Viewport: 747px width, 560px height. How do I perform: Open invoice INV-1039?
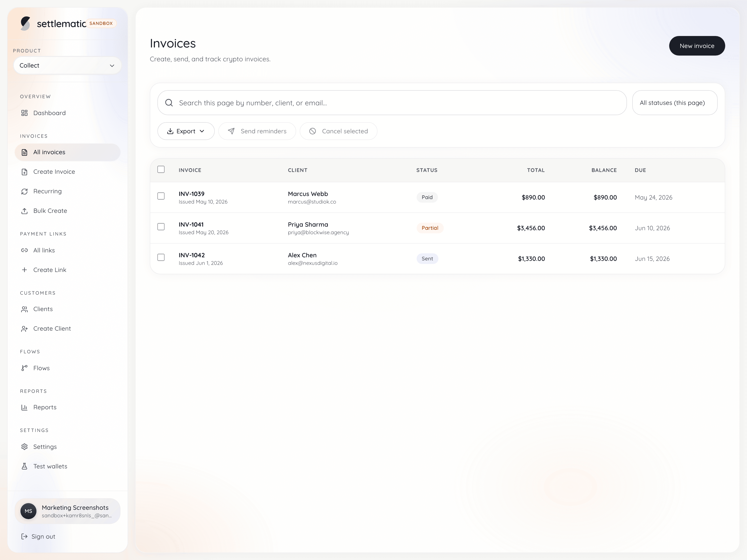click(x=191, y=194)
